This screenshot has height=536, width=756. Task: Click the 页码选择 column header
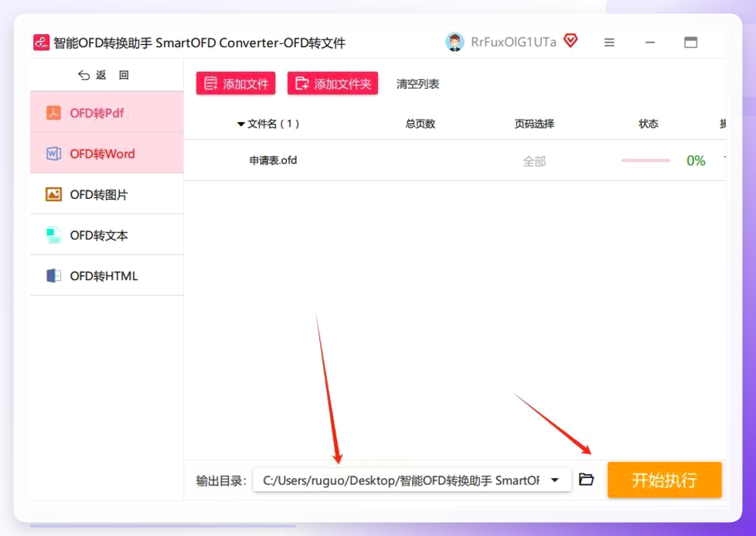[534, 124]
